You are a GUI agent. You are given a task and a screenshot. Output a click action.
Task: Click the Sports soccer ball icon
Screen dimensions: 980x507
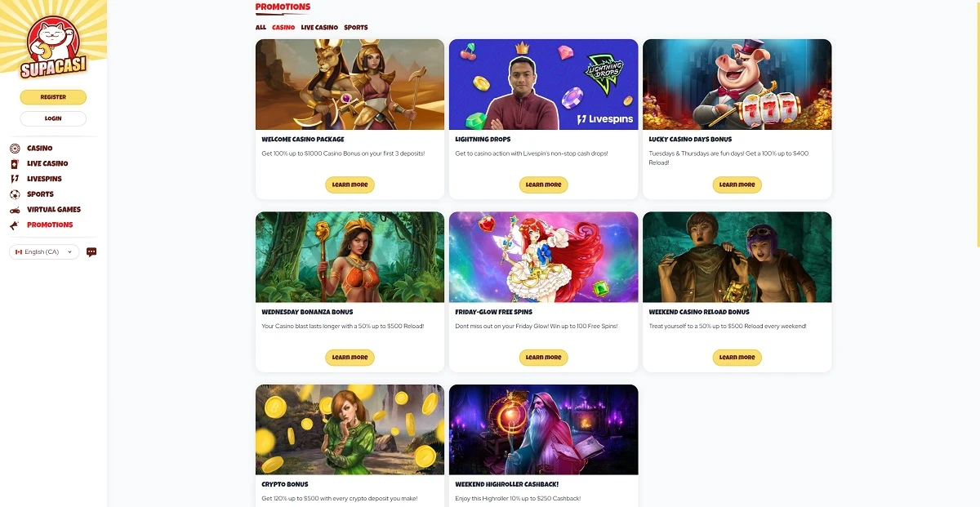15,194
